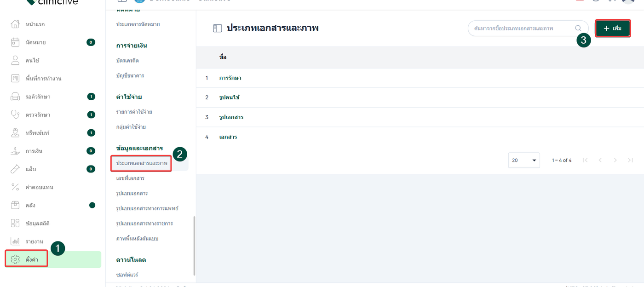Open the calendar icon for นัดหมาย
This screenshot has width=644, height=287.
[x=15, y=42]
